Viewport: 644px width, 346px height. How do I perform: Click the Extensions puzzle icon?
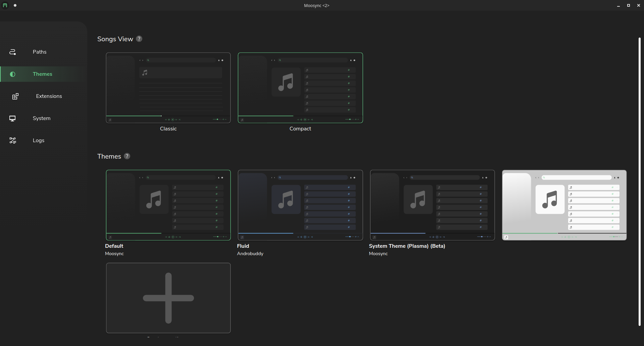click(15, 97)
